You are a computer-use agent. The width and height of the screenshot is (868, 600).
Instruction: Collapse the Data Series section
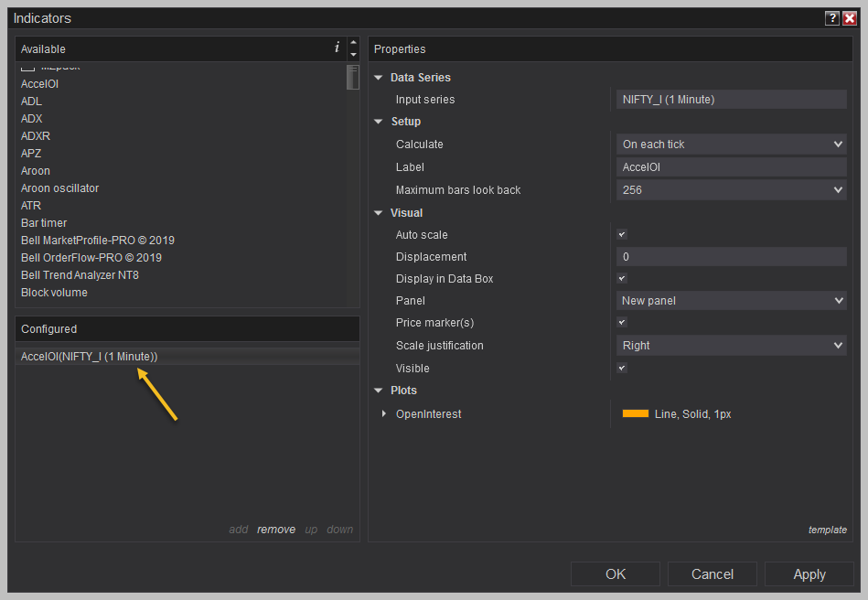[x=379, y=78]
